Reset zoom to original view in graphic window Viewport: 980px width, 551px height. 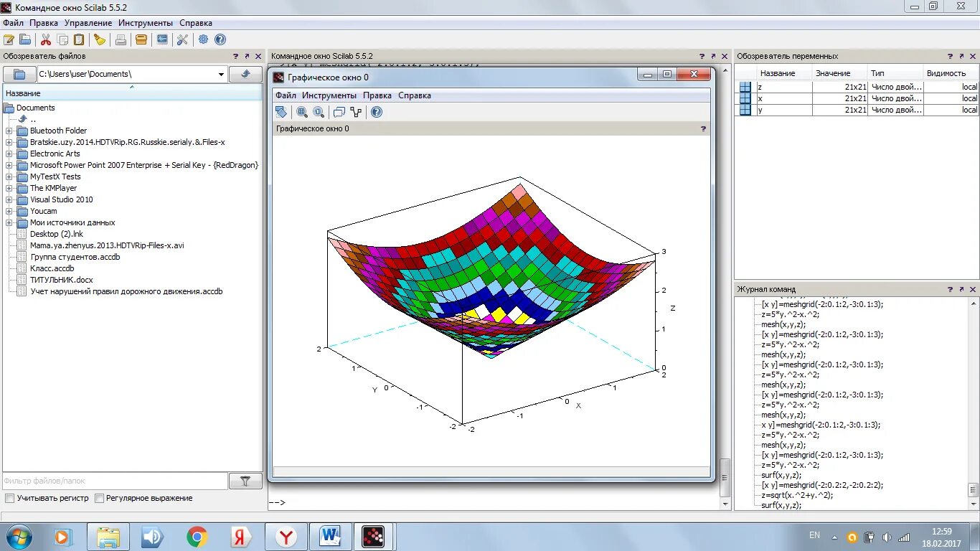(x=319, y=112)
